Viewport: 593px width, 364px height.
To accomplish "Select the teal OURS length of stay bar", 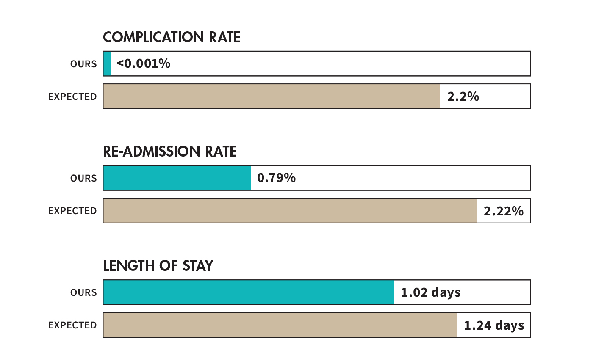I will tap(249, 292).
